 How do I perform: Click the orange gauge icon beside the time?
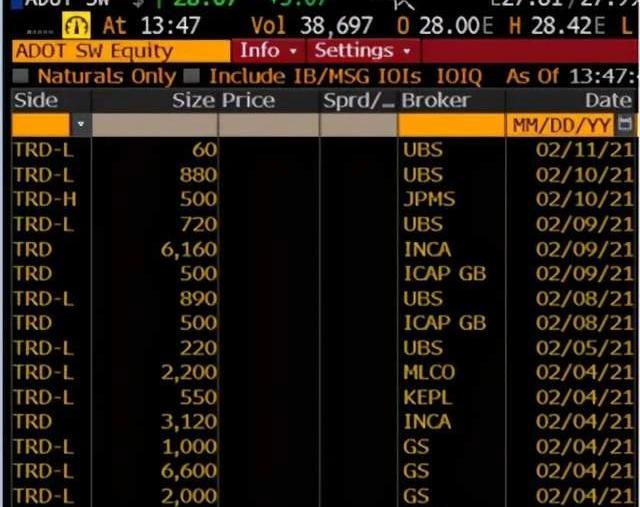(76, 25)
